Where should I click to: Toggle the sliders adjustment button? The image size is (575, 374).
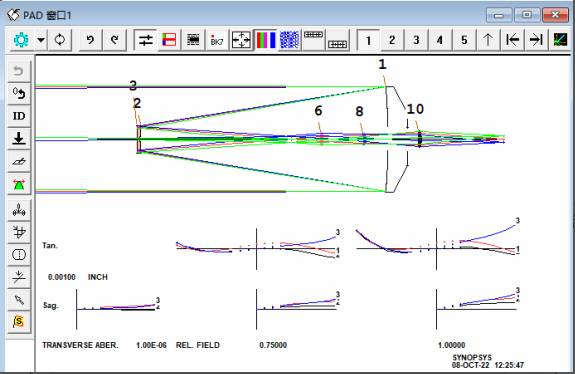coord(145,40)
